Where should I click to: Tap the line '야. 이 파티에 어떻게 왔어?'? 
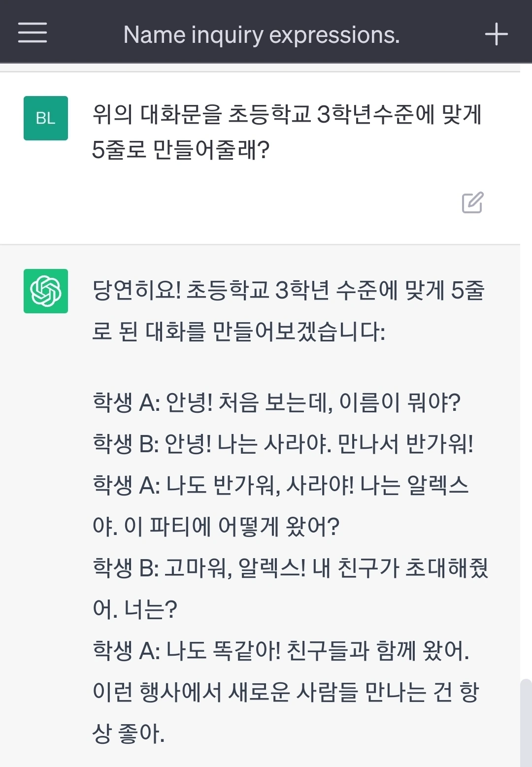216,527
